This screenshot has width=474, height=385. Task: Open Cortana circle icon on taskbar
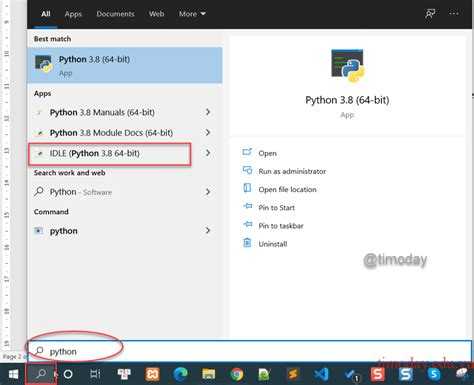tap(68, 374)
